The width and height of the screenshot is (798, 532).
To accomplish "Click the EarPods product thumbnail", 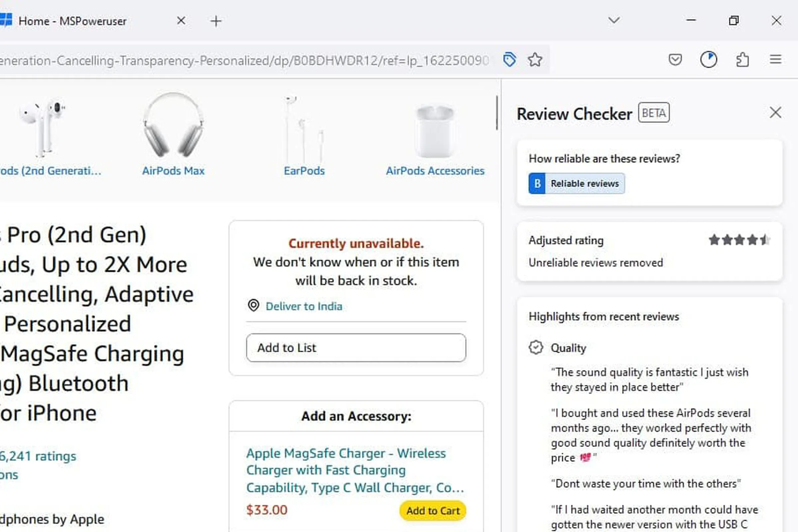I will pyautogui.click(x=304, y=127).
